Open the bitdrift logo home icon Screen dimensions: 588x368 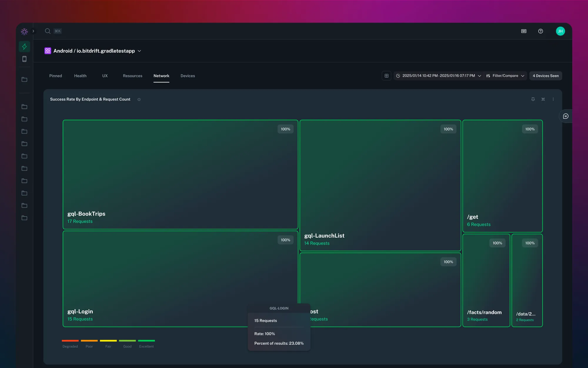point(24,31)
